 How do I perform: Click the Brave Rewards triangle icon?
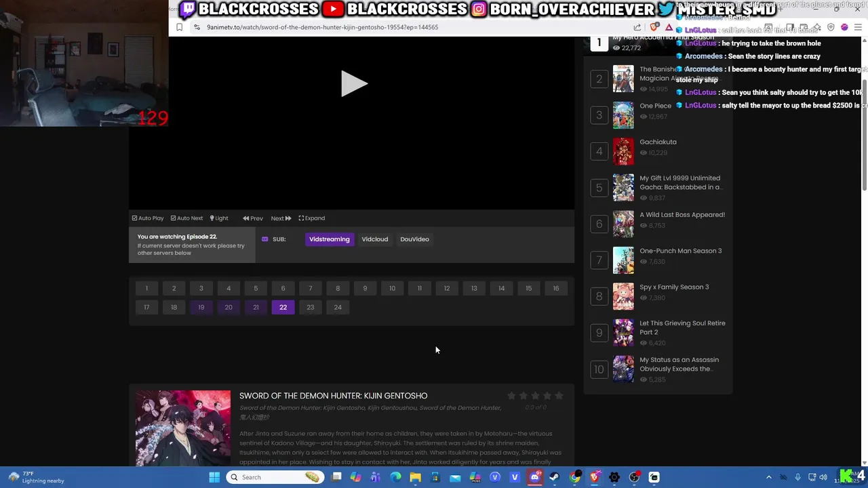669,27
